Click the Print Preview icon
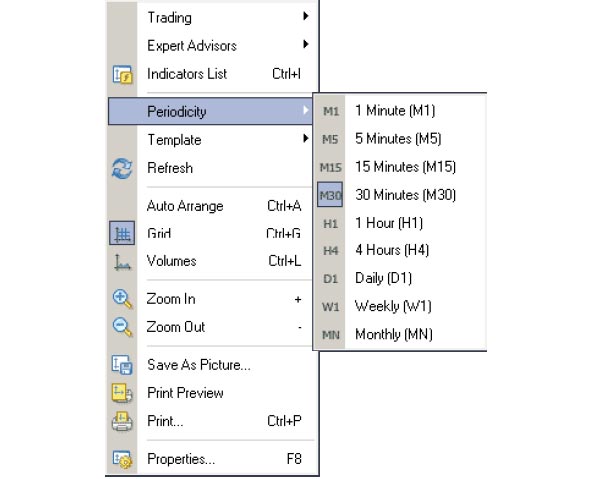The height and width of the screenshot is (479, 600). [122, 393]
